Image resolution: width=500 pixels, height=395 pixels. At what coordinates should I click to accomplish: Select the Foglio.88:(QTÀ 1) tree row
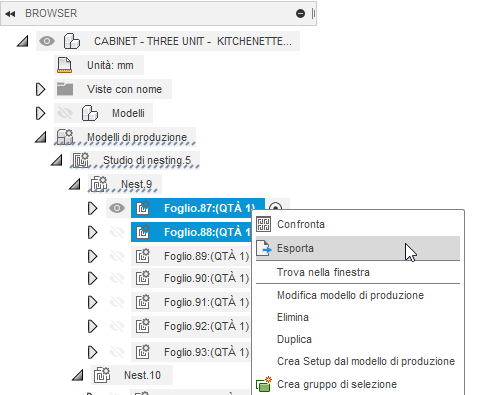click(x=191, y=232)
